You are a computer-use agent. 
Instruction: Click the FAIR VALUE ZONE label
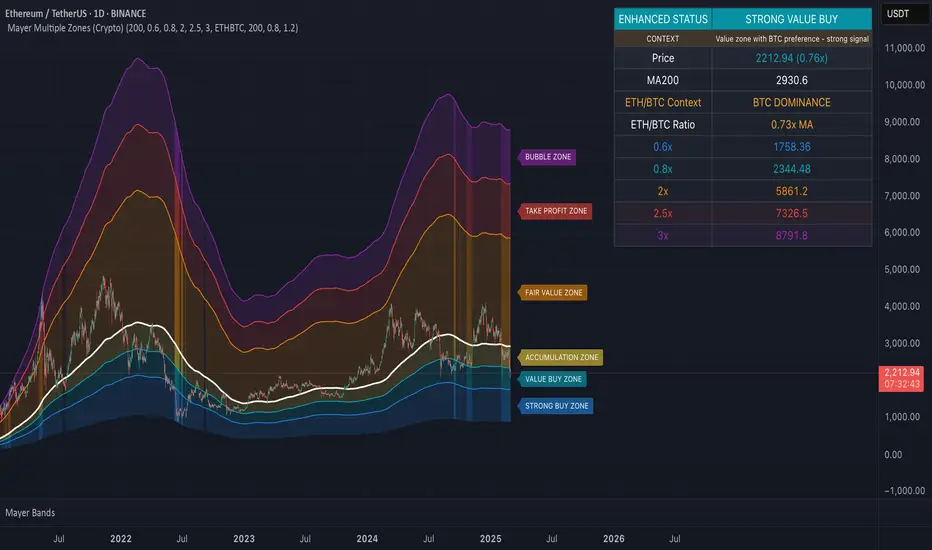click(x=553, y=293)
